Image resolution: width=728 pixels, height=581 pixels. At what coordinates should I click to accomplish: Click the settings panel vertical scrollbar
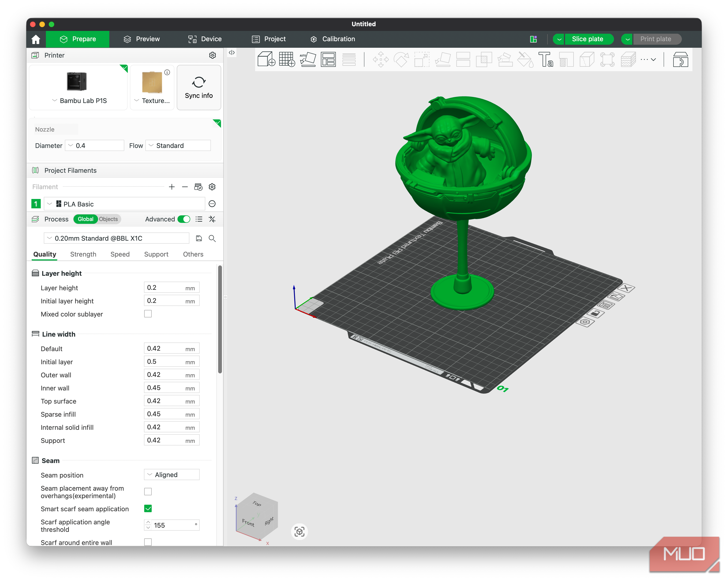[x=220, y=319]
